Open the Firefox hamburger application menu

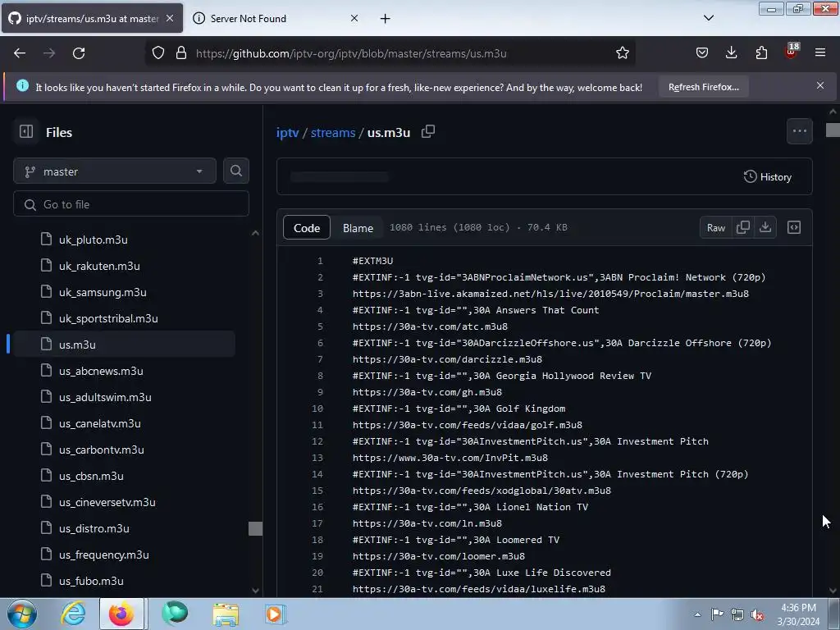point(820,53)
